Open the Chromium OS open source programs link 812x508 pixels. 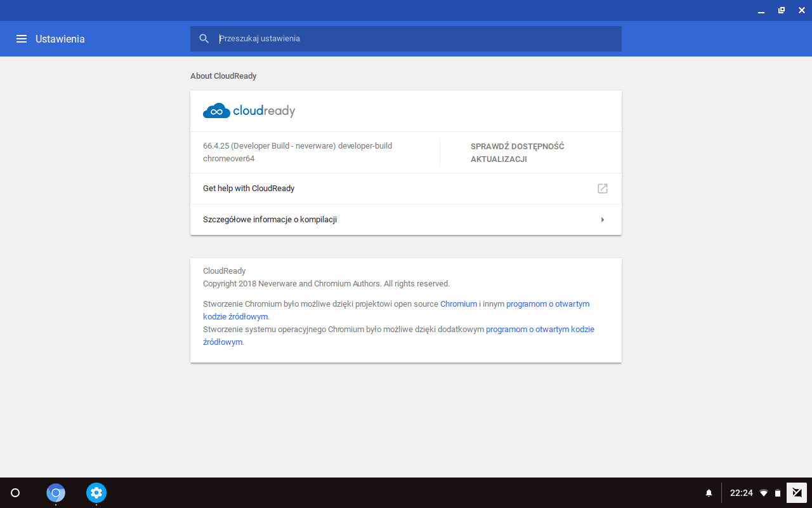click(x=399, y=335)
